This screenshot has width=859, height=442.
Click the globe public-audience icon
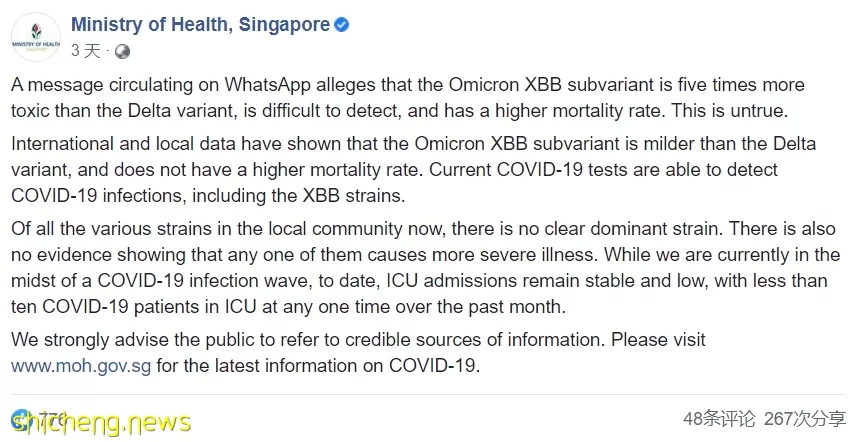click(x=123, y=51)
